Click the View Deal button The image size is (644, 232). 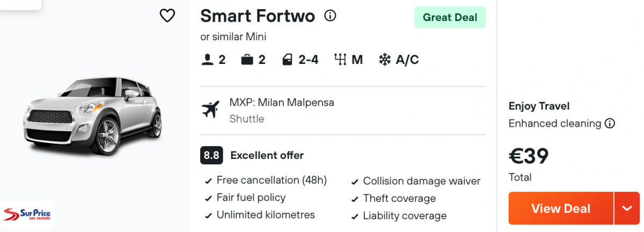(x=561, y=208)
